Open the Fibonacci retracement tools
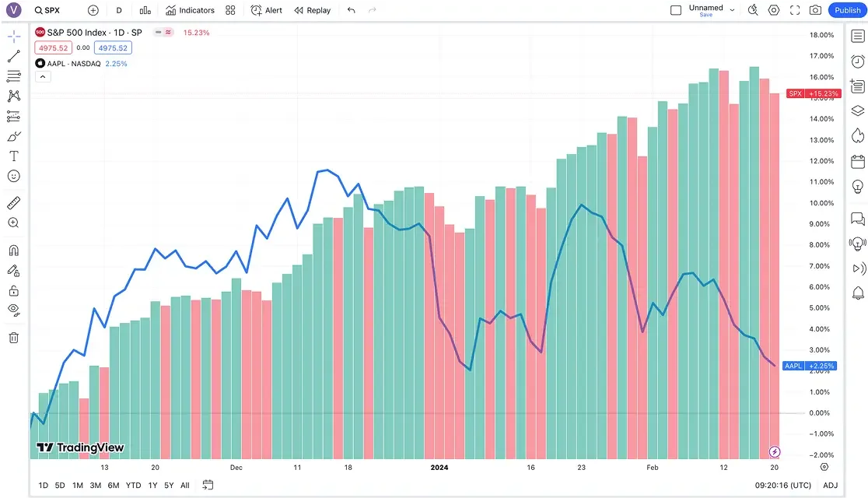The width and height of the screenshot is (868, 498). (14, 76)
